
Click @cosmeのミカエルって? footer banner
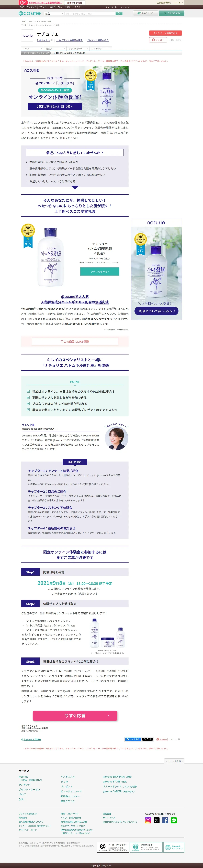pos(174,848)
